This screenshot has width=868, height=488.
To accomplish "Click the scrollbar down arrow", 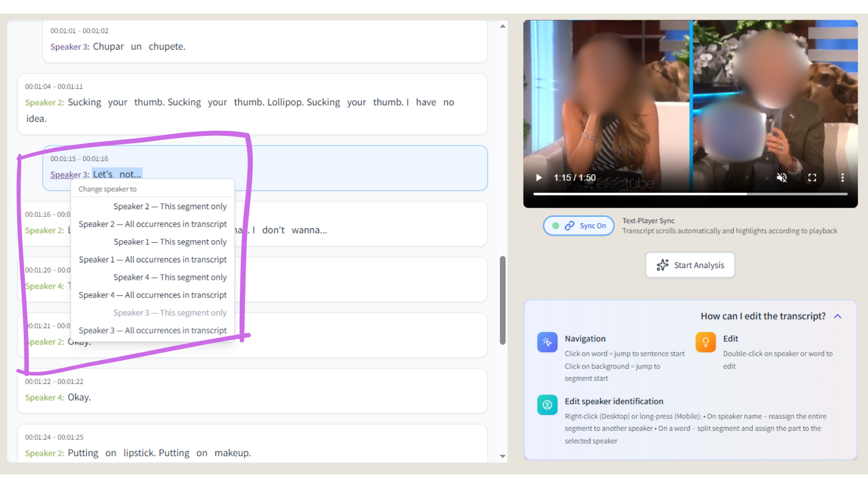I will pyautogui.click(x=502, y=456).
